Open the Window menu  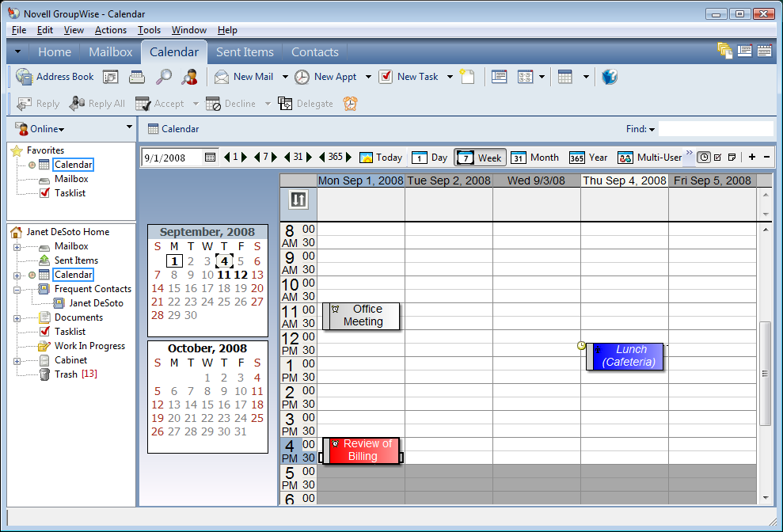(x=188, y=30)
